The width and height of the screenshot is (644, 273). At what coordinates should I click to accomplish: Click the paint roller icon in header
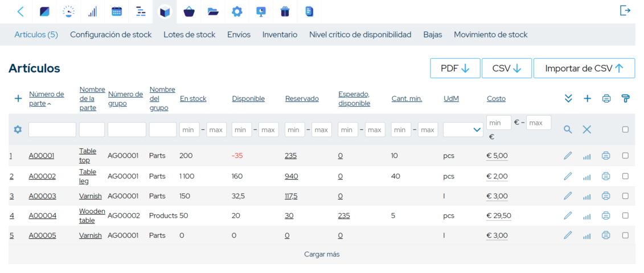pos(626,99)
